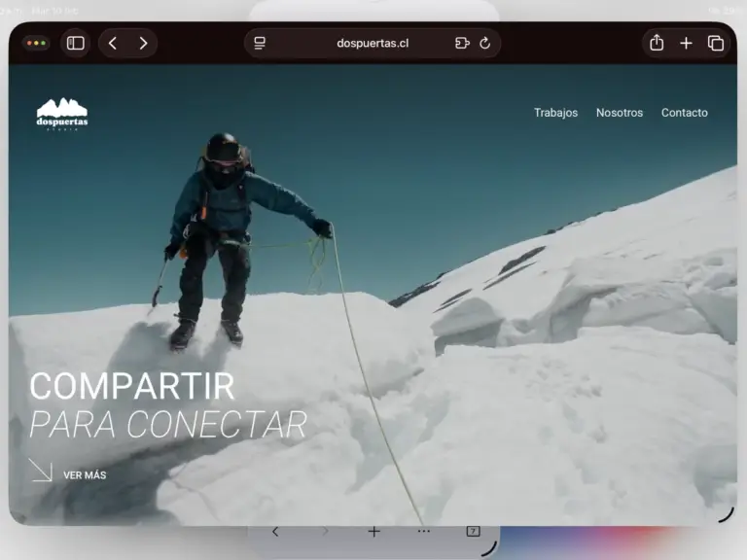The width and height of the screenshot is (747, 560).
Task: Click the VER MÁS link
Action: coord(85,475)
